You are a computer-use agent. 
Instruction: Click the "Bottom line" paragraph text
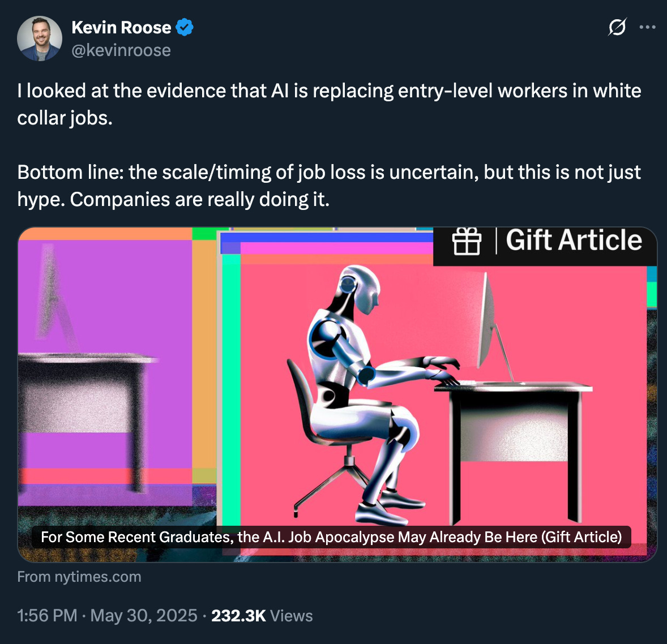click(329, 186)
